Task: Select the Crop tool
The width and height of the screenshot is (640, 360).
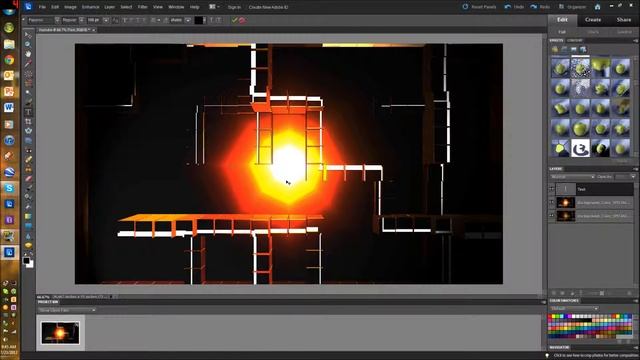Action: tap(28, 121)
